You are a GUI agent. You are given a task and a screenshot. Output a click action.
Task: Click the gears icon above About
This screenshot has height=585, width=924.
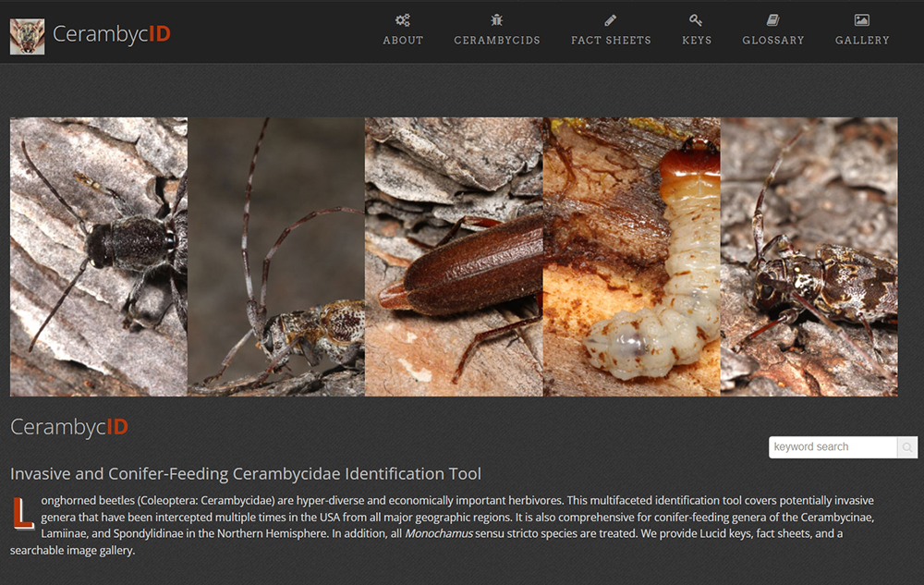403,20
